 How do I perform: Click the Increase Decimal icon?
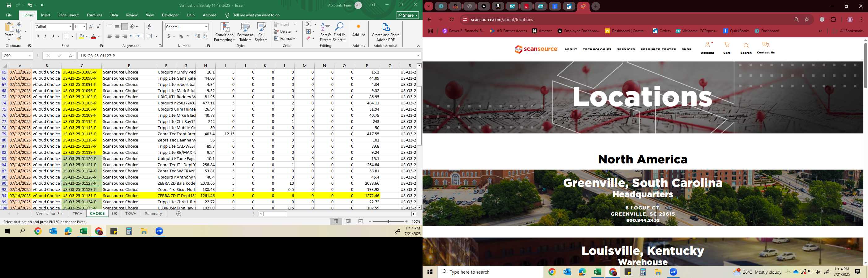(197, 36)
